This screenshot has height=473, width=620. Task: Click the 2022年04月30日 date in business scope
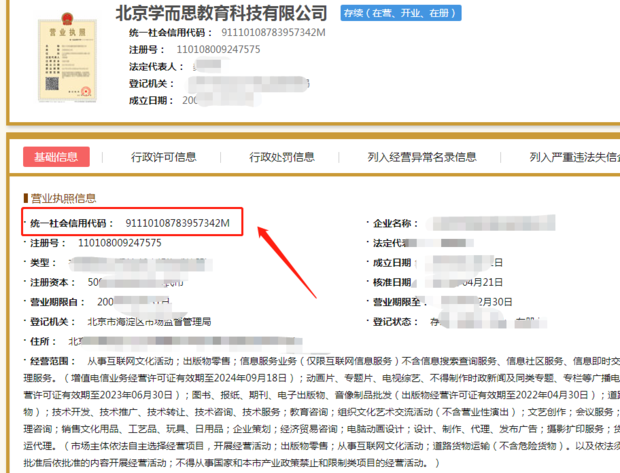pyautogui.click(x=550, y=395)
